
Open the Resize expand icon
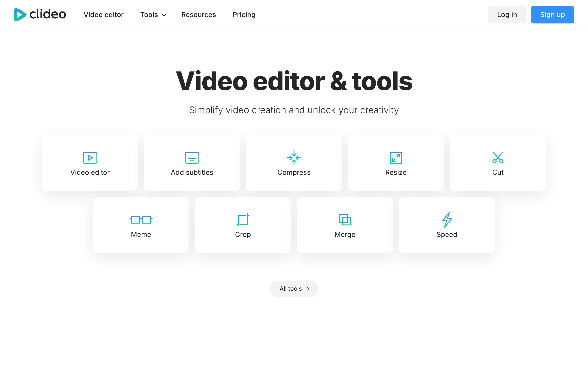[x=396, y=158]
